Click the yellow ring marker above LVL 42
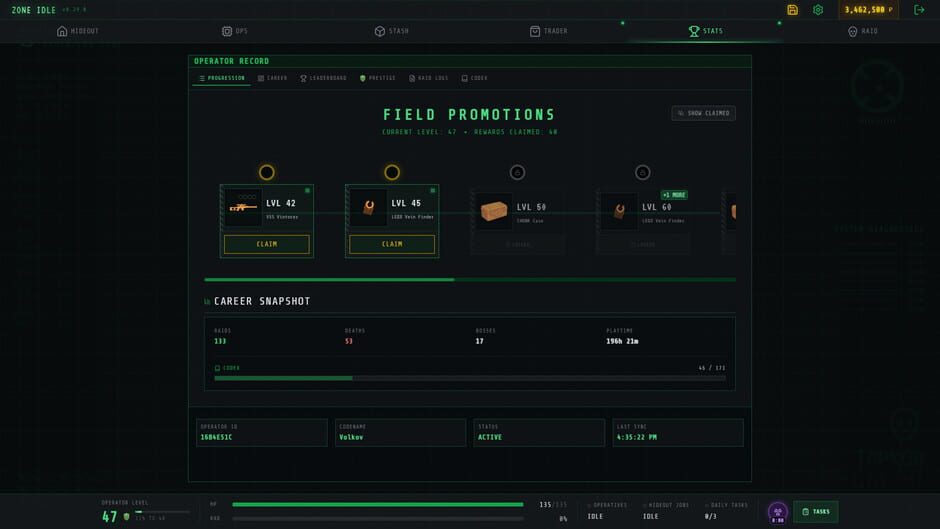 [x=267, y=173]
